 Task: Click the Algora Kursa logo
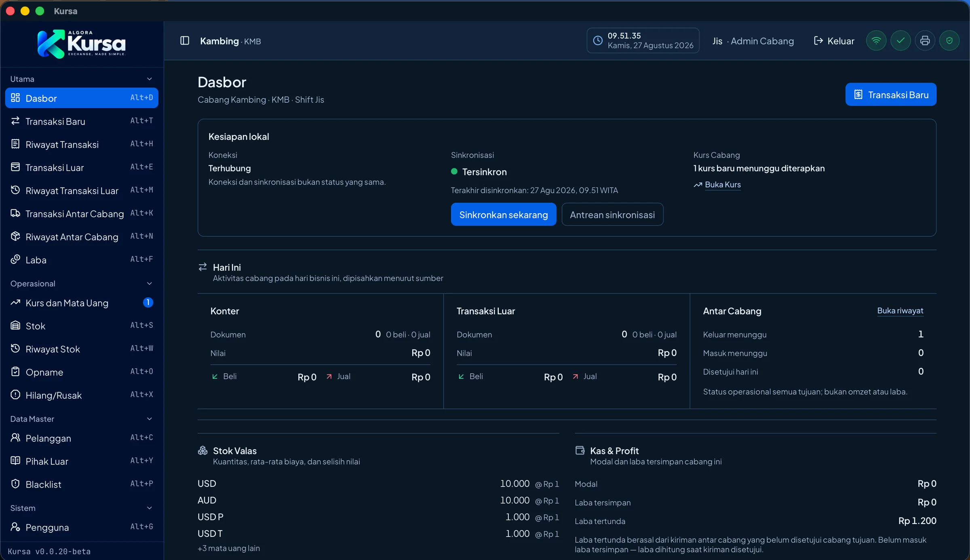coord(82,44)
